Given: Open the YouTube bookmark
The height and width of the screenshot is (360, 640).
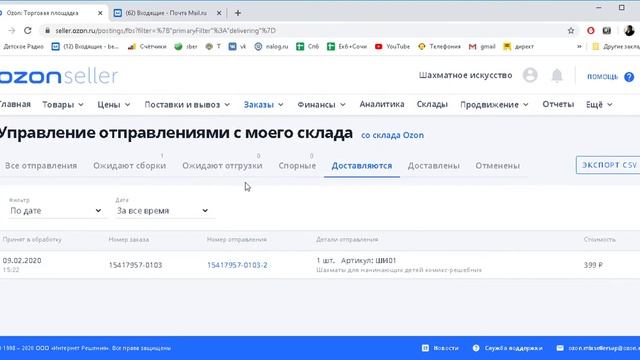Looking at the screenshot, I should [392, 47].
